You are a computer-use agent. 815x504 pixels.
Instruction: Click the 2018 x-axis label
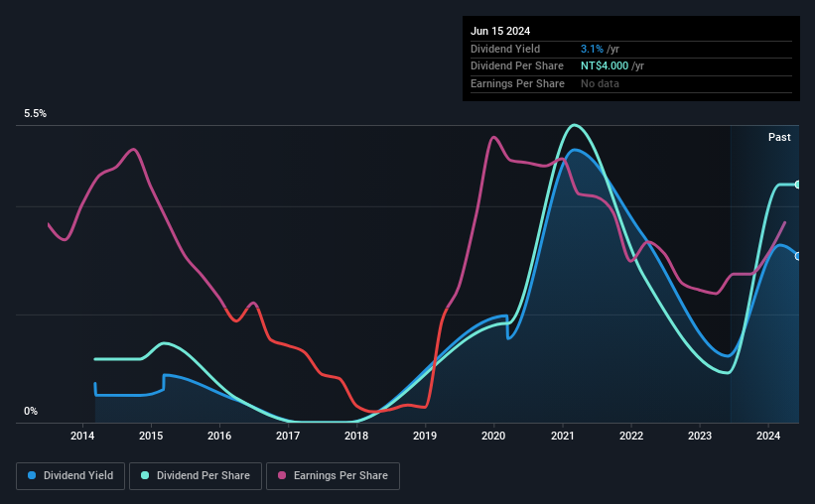(x=356, y=436)
